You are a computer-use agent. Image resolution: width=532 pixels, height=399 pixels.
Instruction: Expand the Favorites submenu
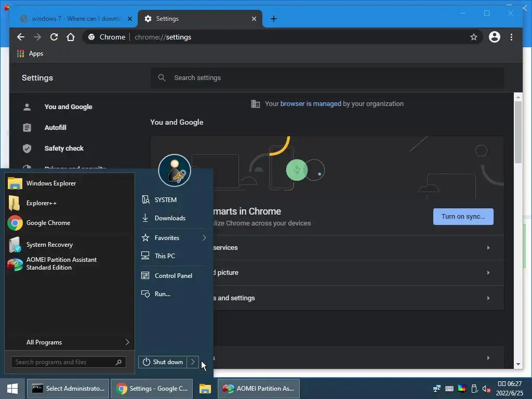point(174,238)
